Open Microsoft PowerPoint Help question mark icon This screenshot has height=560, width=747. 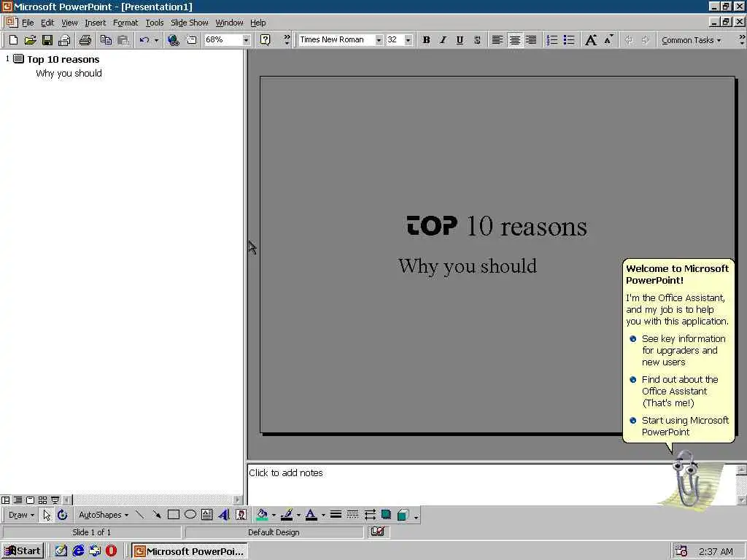click(x=266, y=40)
